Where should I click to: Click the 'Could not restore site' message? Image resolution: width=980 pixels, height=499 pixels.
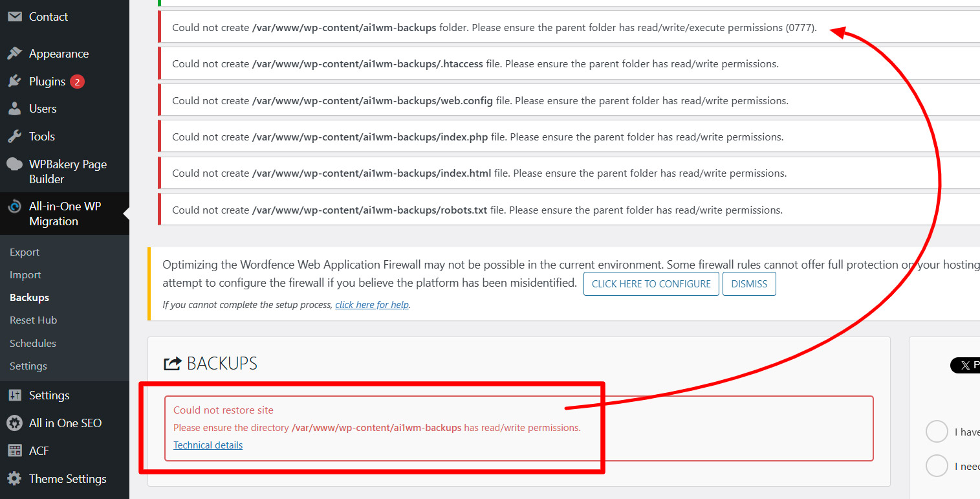coord(223,410)
